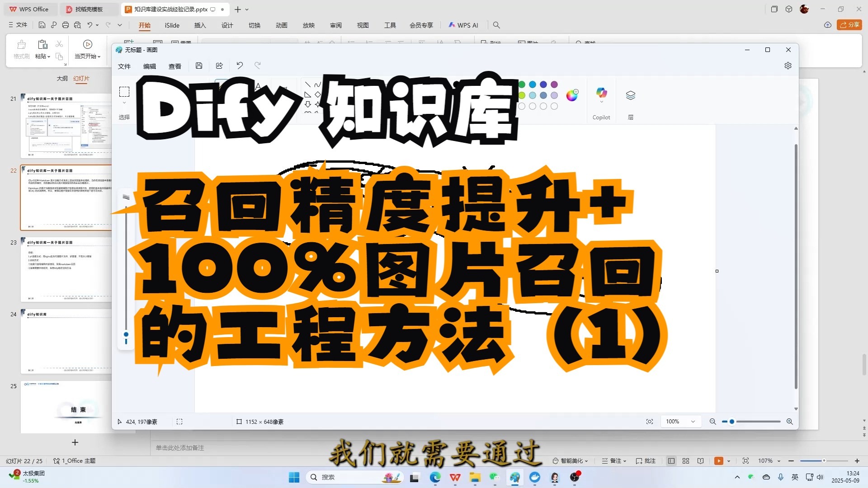Click WPS fit slide to window icon
This screenshot has width=868, height=488.
746,461
